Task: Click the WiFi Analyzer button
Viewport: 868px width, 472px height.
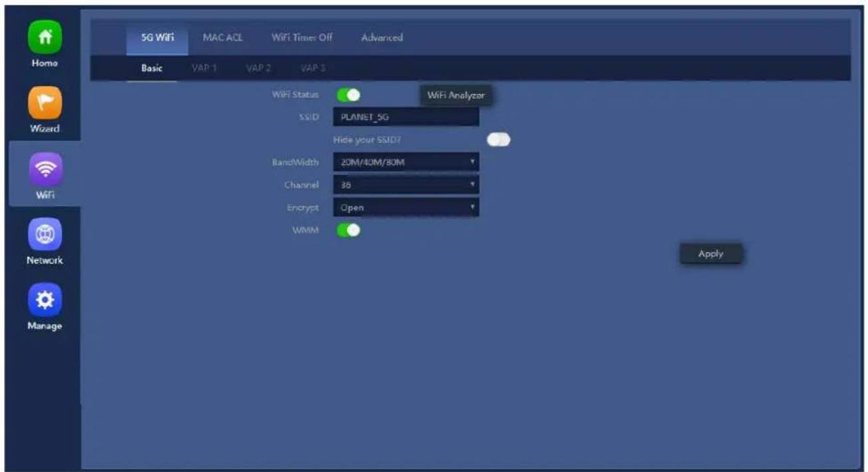Action: [456, 96]
